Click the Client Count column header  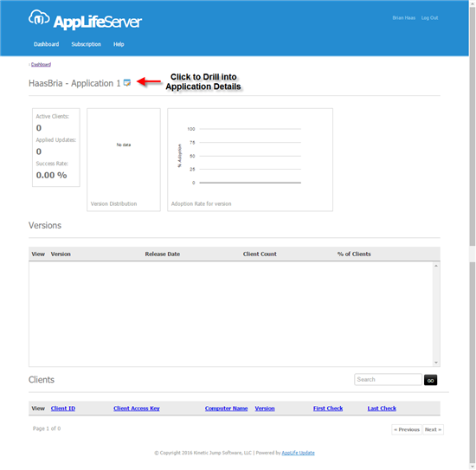pos(260,254)
